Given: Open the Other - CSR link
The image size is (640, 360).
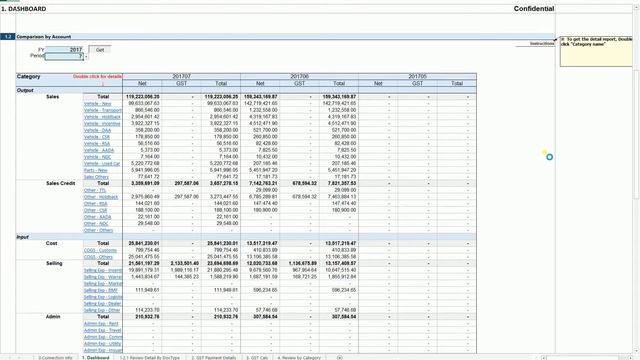Looking at the screenshot, I should point(96,210).
